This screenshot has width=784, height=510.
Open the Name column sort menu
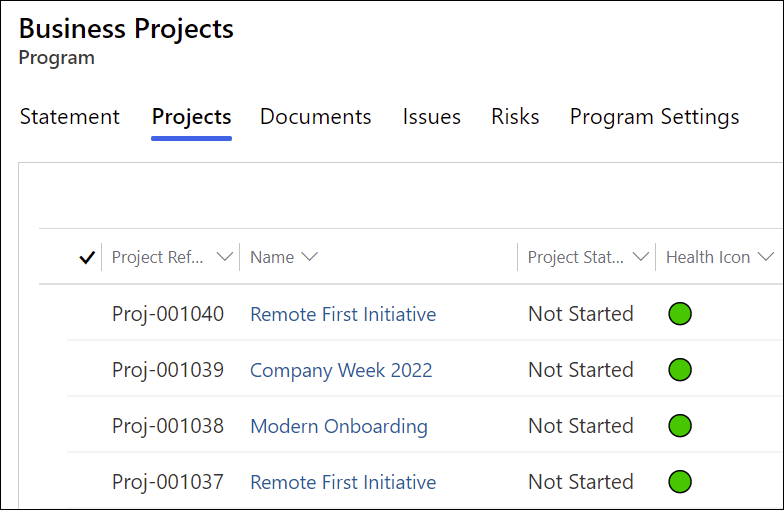309,257
